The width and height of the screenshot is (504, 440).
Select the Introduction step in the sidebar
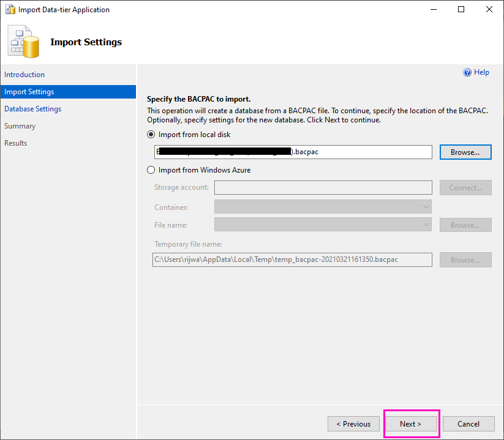point(24,74)
